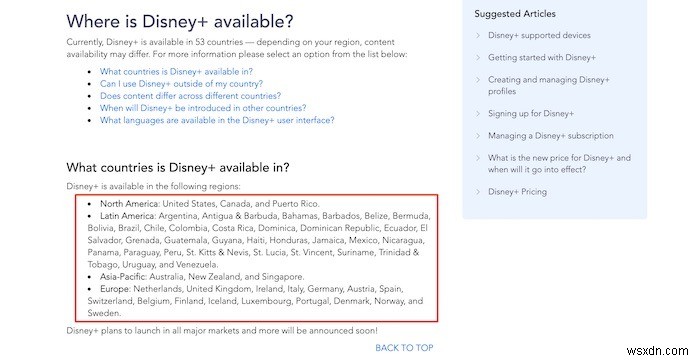Click chevron beside 'Managing a Disney+ subscription'
Viewport: 700px width, 361px height.
pyautogui.click(x=478, y=136)
